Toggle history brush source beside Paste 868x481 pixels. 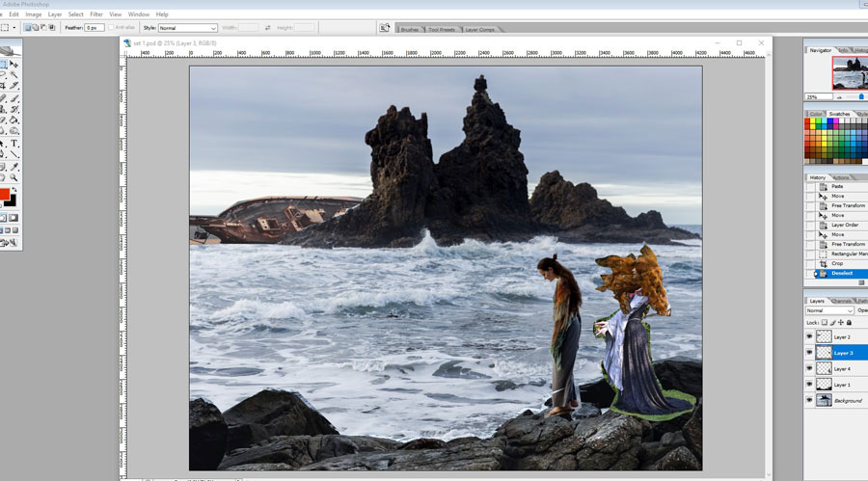[x=810, y=187]
